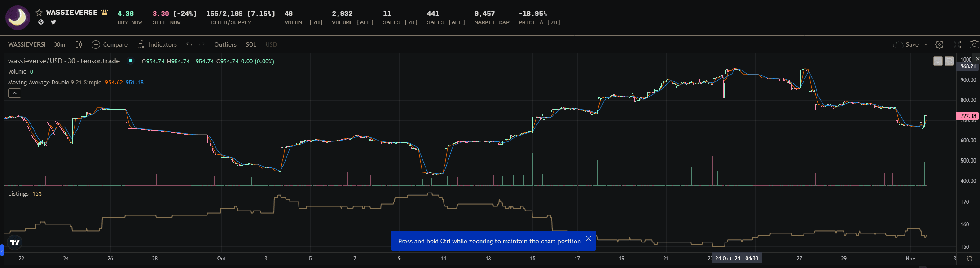Enter fullscreen chart mode
This screenshot has height=268, width=980.
tap(957, 44)
